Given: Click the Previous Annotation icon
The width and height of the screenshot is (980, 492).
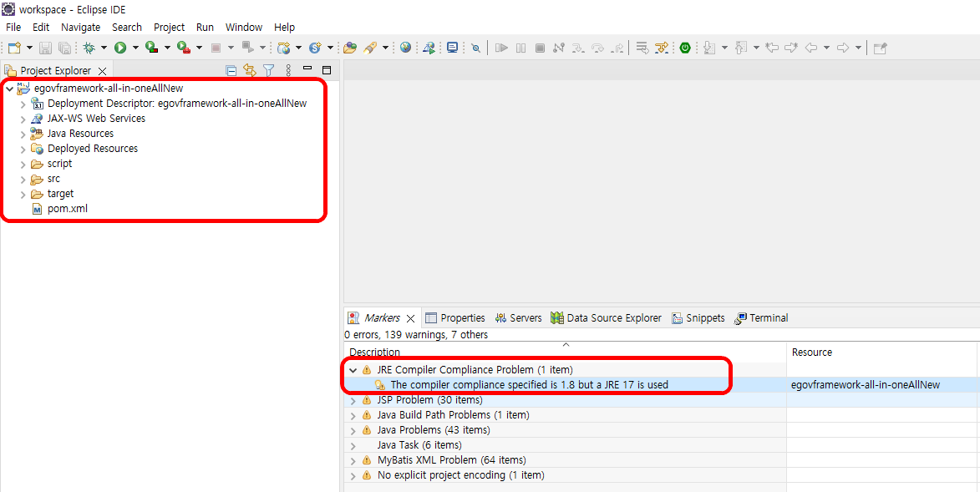Looking at the screenshot, I should click(741, 48).
